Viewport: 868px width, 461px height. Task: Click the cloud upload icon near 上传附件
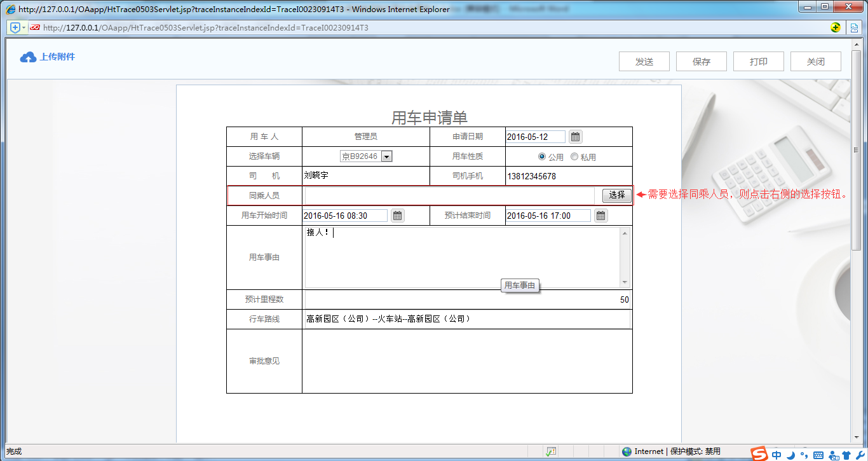(x=27, y=57)
